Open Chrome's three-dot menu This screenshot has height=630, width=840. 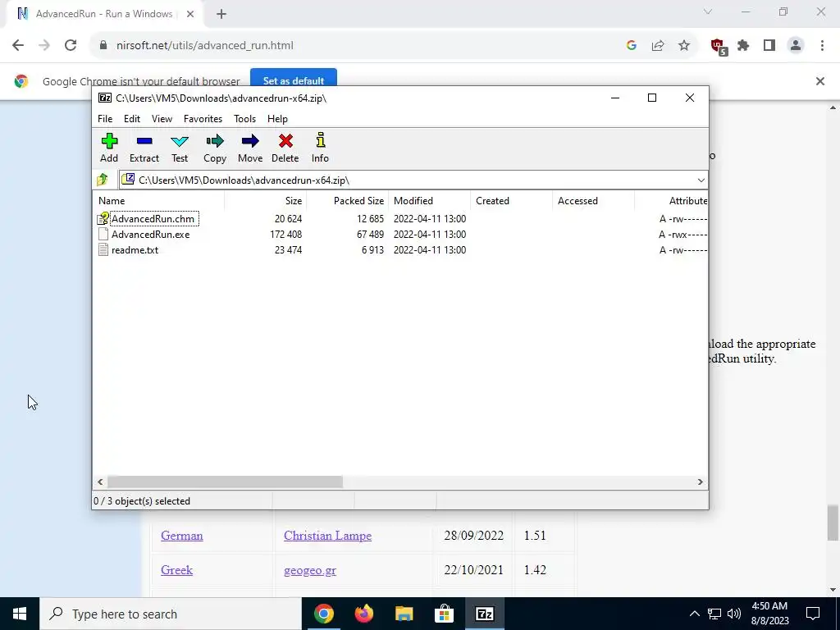[822, 46]
